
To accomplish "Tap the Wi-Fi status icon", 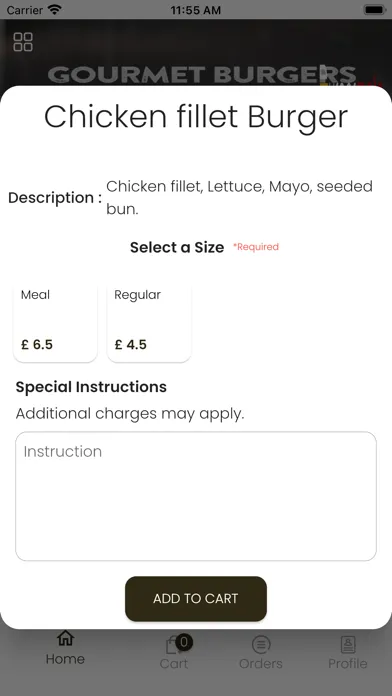I will click(55, 9).
